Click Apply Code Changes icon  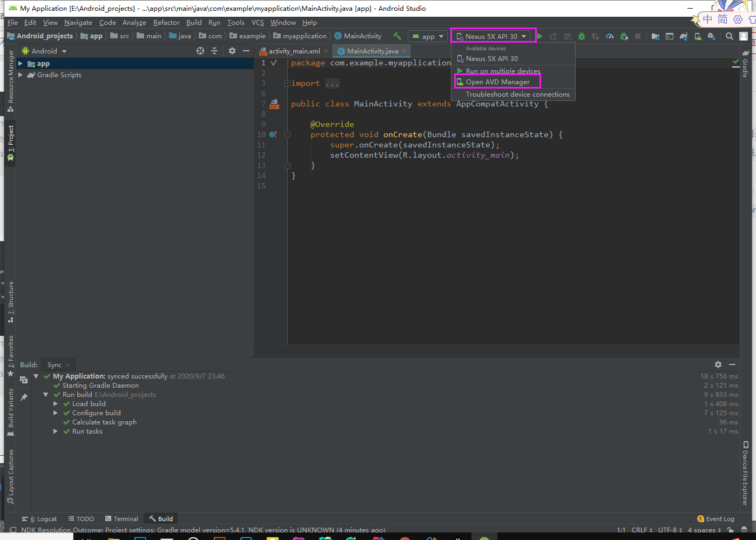[x=568, y=36]
